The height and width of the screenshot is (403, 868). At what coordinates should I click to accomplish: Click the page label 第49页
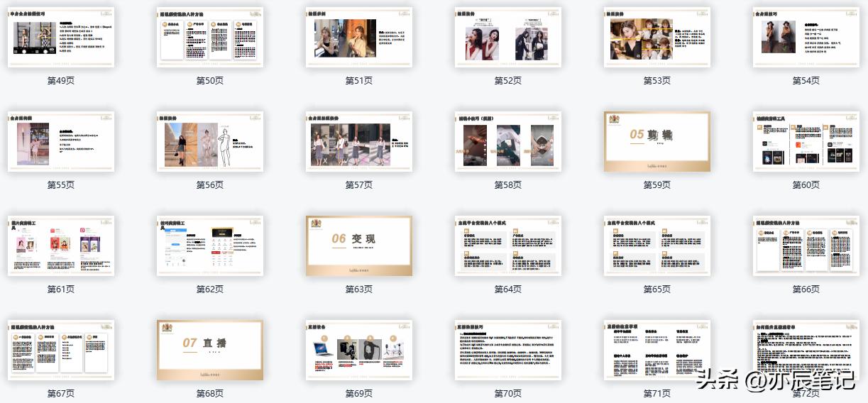click(x=61, y=81)
